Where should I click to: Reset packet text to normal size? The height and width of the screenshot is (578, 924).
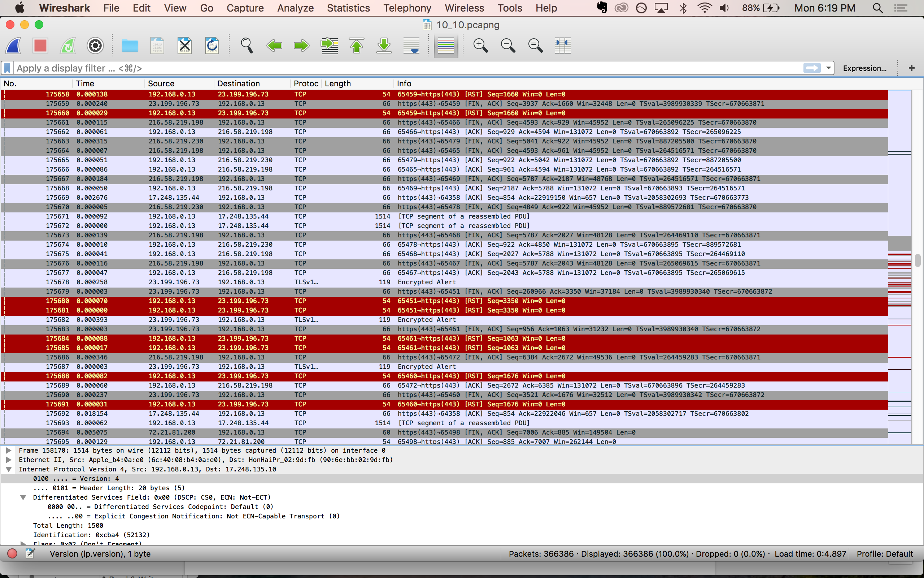[535, 46]
